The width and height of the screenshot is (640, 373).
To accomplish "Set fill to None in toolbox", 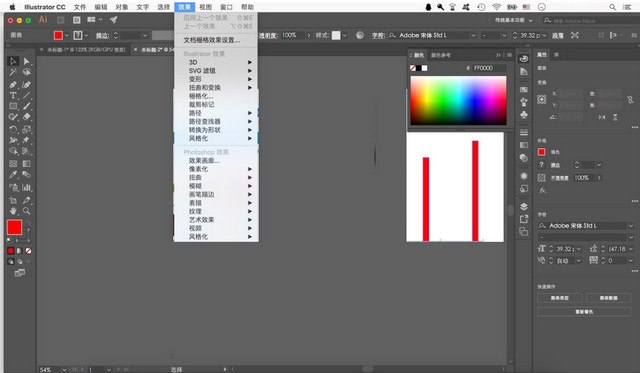I will pyautogui.click(x=28, y=251).
